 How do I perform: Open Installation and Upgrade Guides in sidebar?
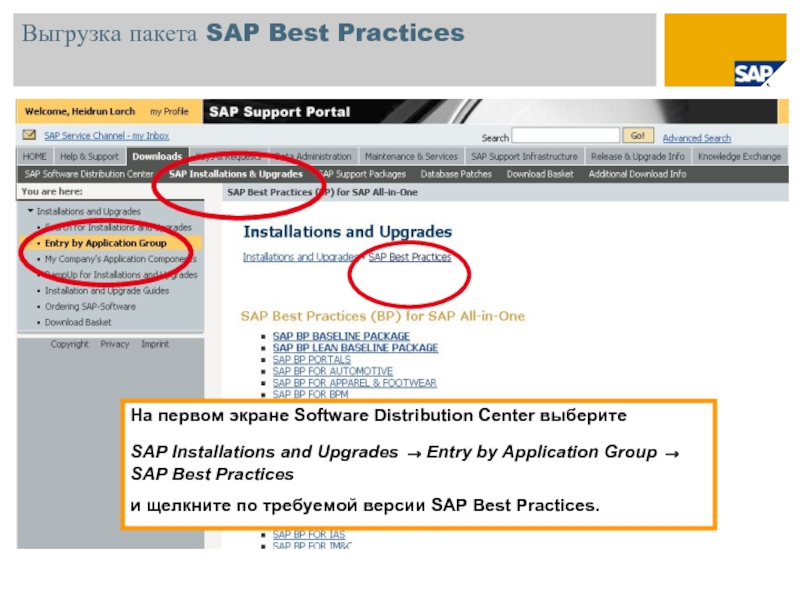coord(107,290)
